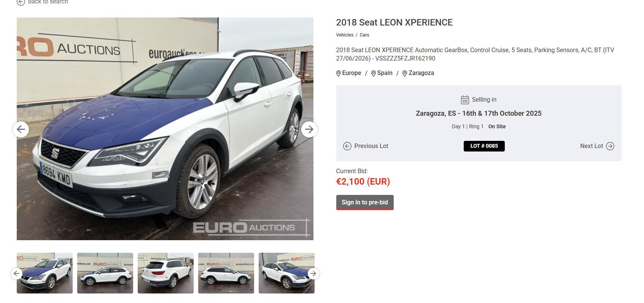Click the Europe location pin icon
The height and width of the screenshot is (303, 644).
click(339, 73)
